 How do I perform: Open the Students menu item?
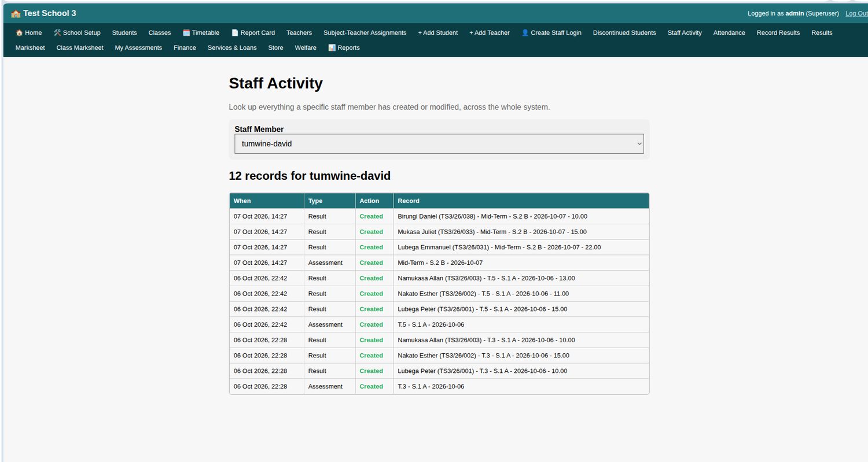tap(124, 33)
